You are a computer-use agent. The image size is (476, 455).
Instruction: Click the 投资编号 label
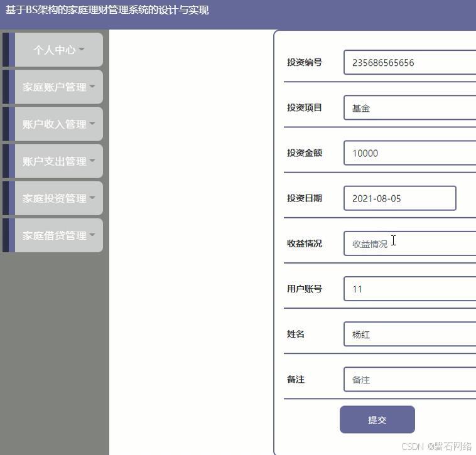point(305,62)
